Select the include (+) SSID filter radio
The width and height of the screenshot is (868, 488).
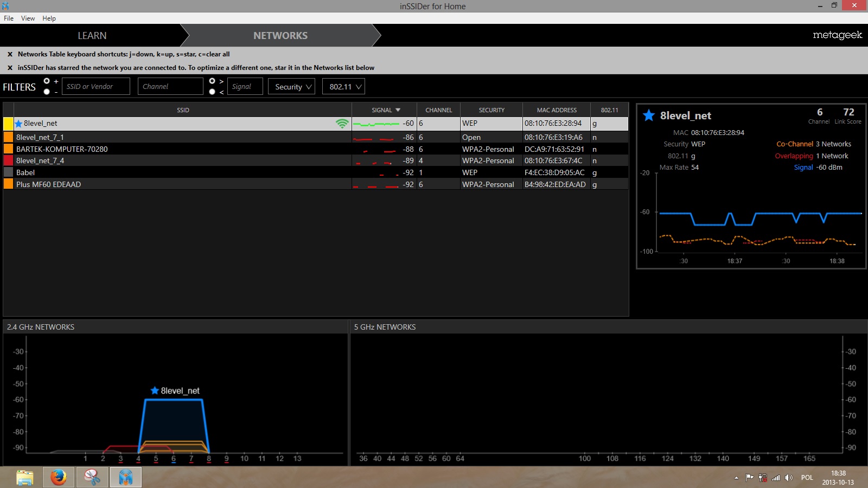click(x=47, y=81)
